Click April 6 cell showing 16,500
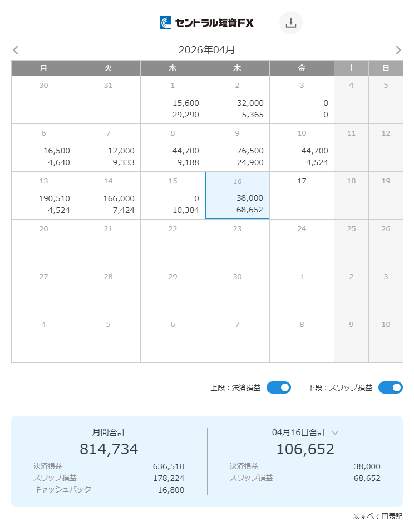414x532 pixels. pyautogui.click(x=43, y=147)
